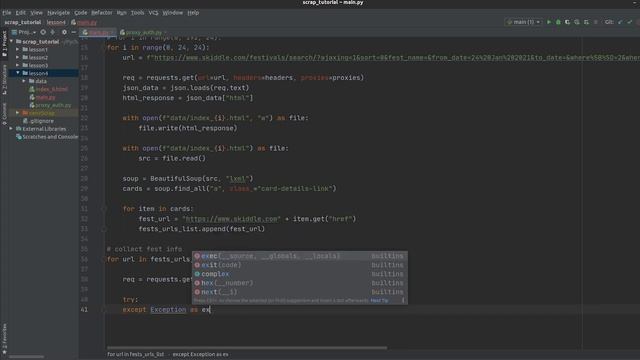Toggle the Favorites tool window stripe button
This screenshot has height=360, width=640.
click(4, 339)
